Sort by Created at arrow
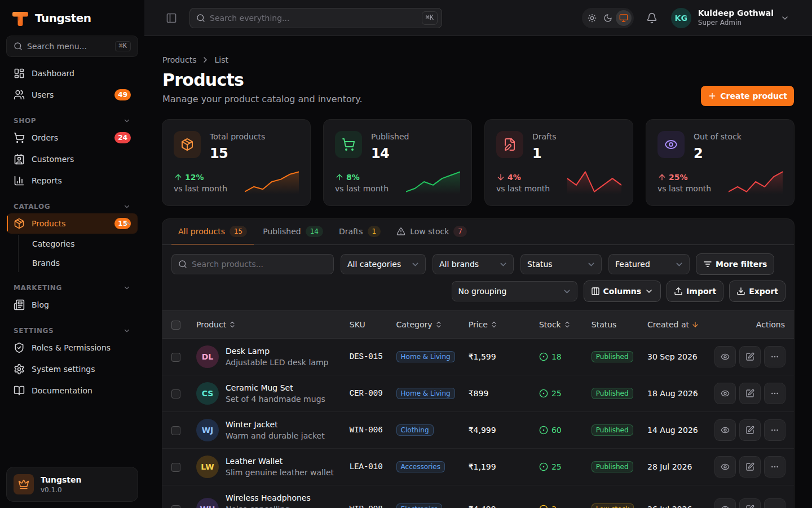 pyautogui.click(x=695, y=325)
